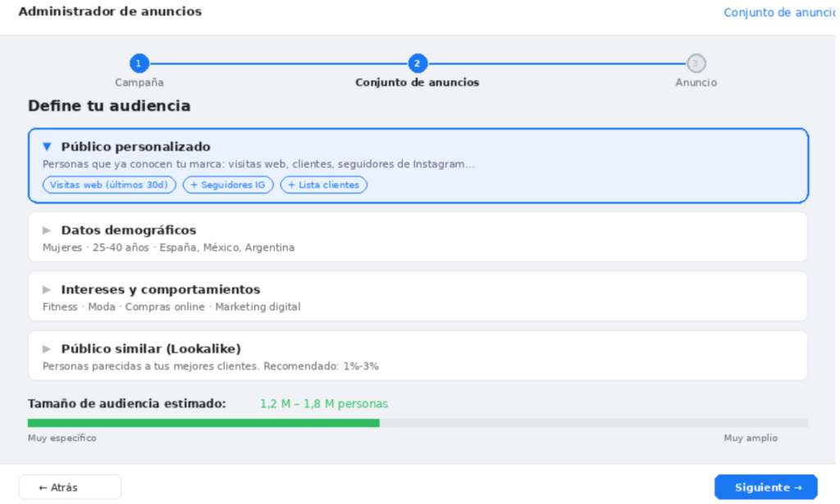Open the Público similar (Lookalike) heading
The image size is (840, 504).
click(x=151, y=349)
